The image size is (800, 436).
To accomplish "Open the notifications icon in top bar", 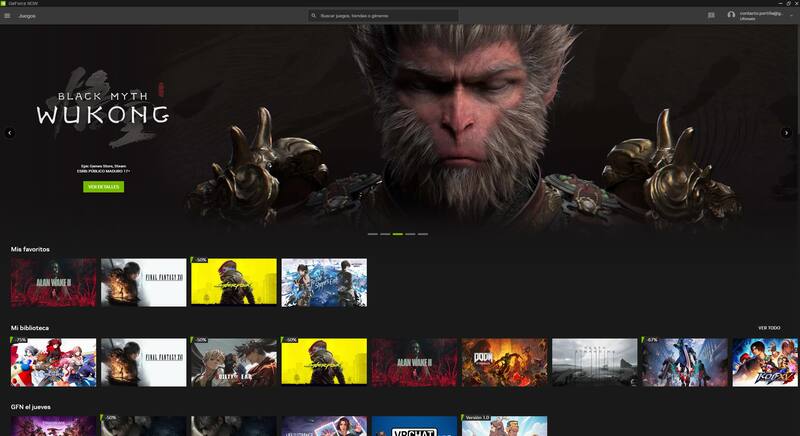I will click(x=711, y=15).
